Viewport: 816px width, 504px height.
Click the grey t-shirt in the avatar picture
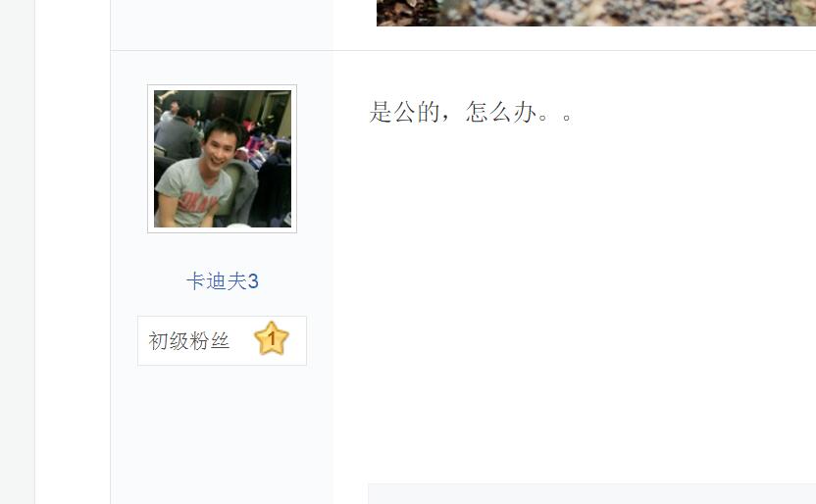(190, 192)
